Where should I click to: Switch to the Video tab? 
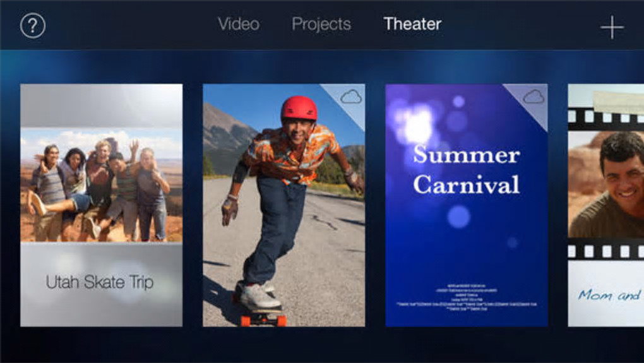[239, 24]
